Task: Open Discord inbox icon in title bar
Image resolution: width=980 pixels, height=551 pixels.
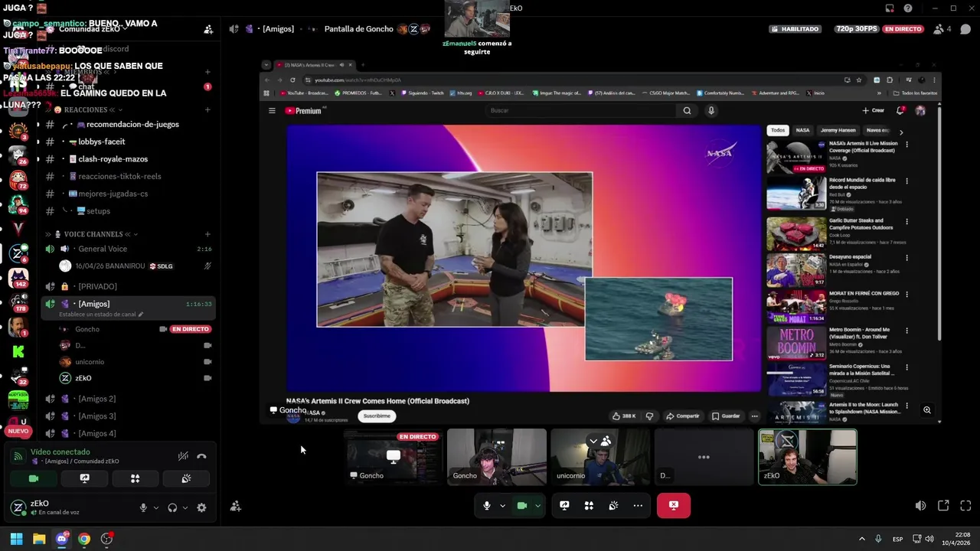Action: coord(890,8)
